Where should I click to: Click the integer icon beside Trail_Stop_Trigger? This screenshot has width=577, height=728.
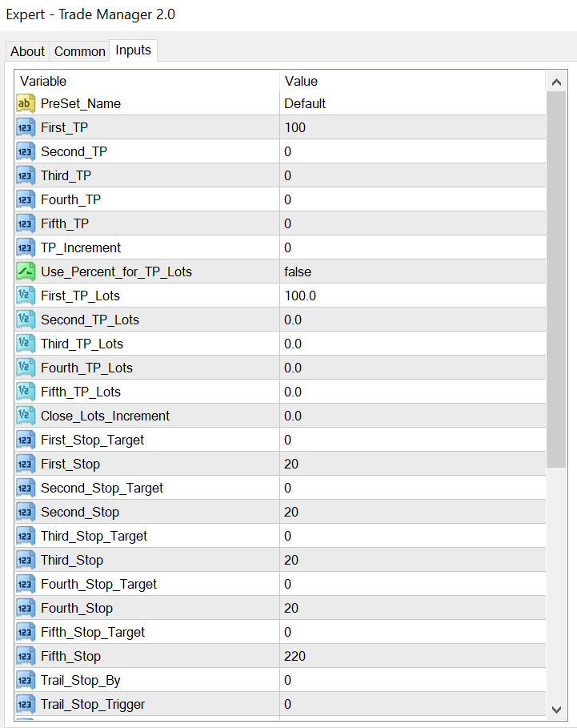pos(26,704)
